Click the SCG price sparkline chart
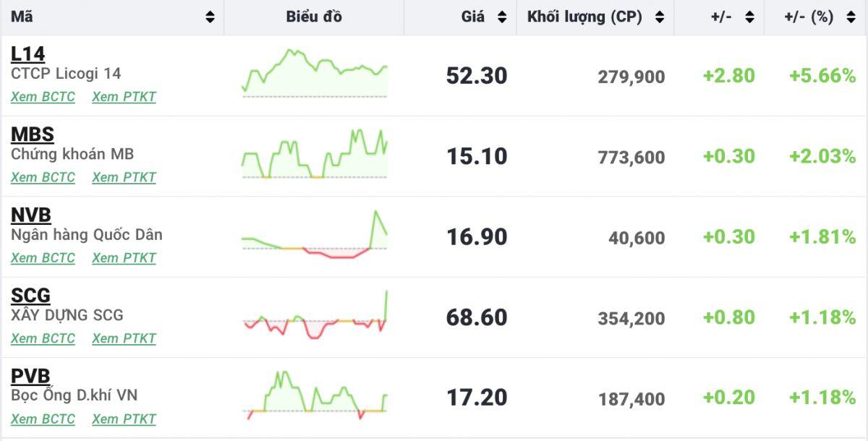Viewport: 868px width, 441px height. [315, 316]
